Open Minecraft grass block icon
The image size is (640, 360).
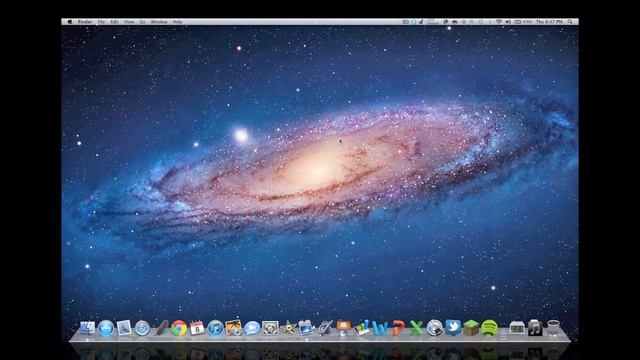pyautogui.click(x=471, y=328)
